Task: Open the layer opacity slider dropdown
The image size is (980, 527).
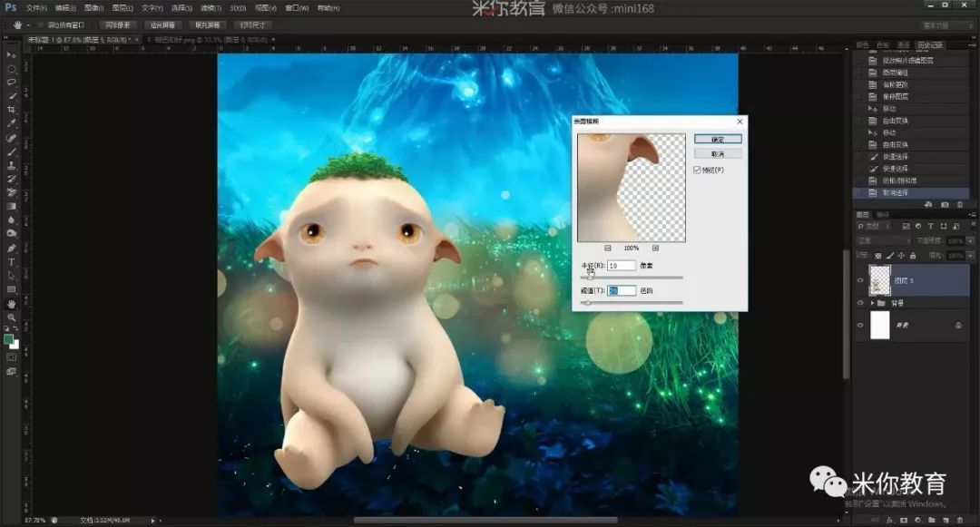Action: pos(970,240)
